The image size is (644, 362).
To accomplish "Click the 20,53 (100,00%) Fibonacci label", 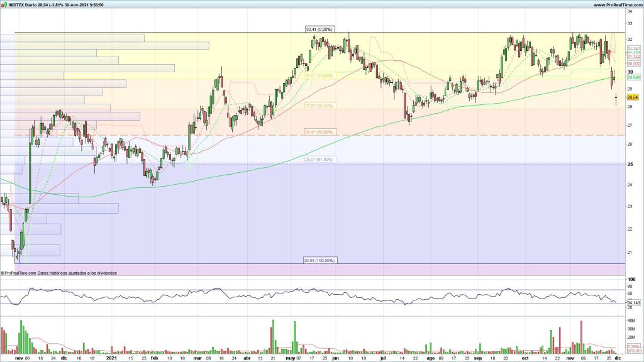I will [319, 260].
